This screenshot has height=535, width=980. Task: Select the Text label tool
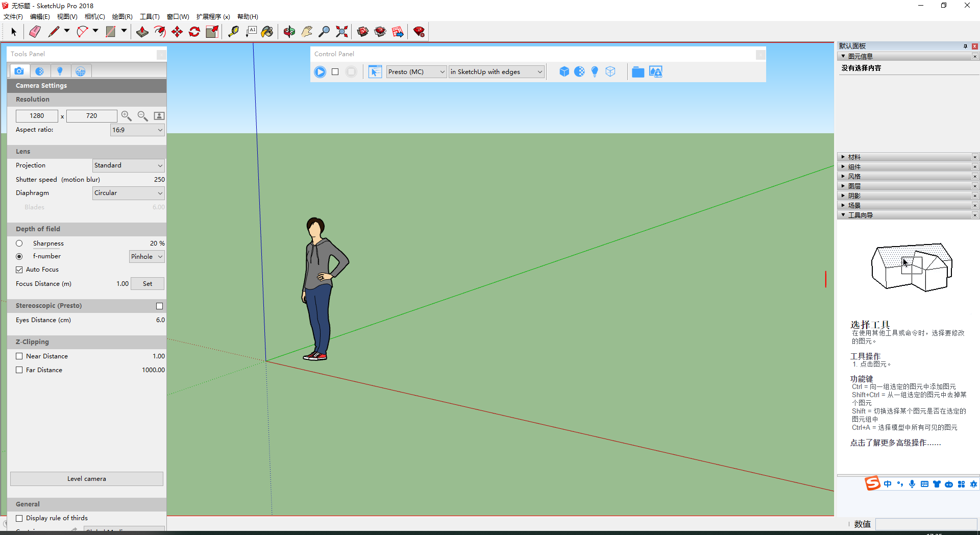click(x=251, y=32)
